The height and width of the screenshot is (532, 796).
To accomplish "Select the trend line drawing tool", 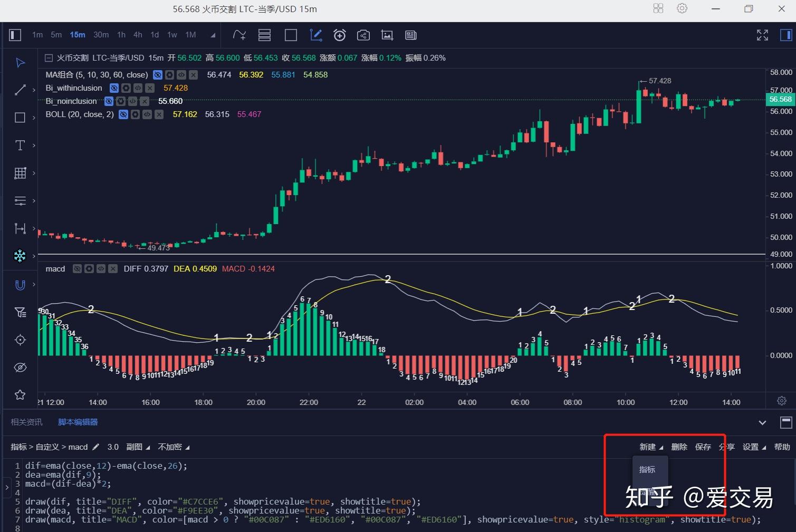I will (20, 90).
